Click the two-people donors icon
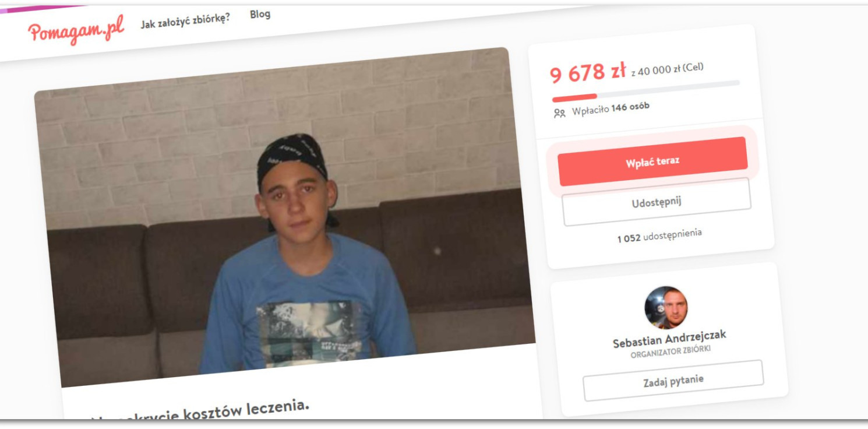Viewport: 868px width, 429px height. click(x=559, y=113)
